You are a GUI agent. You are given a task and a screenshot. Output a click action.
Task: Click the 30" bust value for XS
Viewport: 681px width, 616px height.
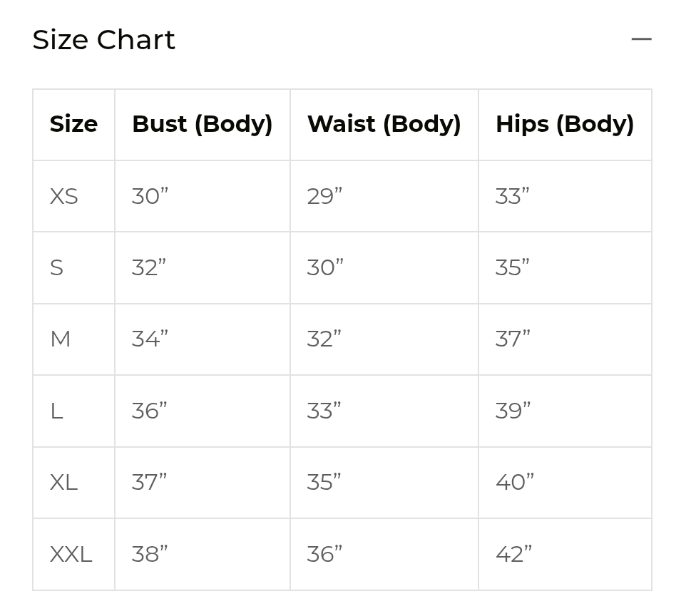(149, 196)
